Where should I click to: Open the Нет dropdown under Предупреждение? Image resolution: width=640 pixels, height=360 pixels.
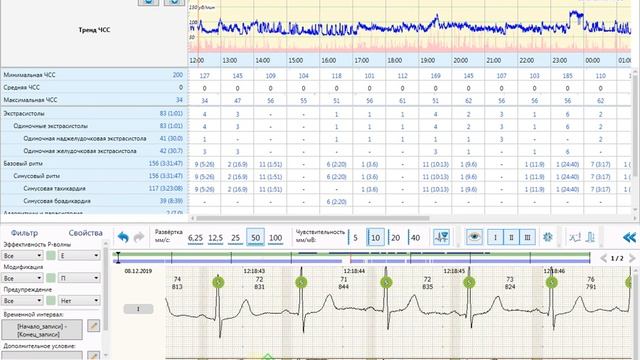point(79,301)
